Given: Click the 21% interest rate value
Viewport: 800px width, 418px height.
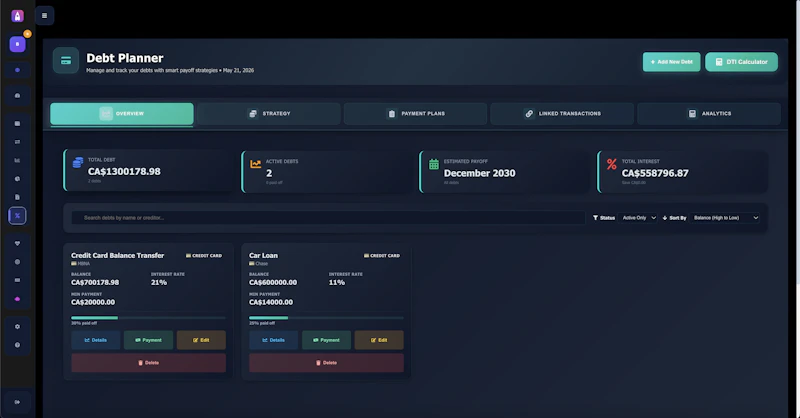Looking at the screenshot, I should [x=159, y=282].
